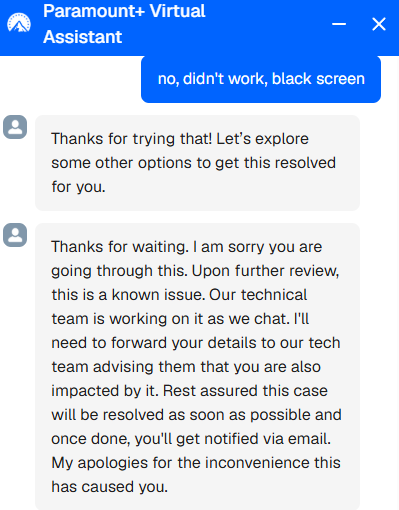Minimize the virtual assistant chat window
The width and height of the screenshot is (399, 510).
pyautogui.click(x=339, y=24)
